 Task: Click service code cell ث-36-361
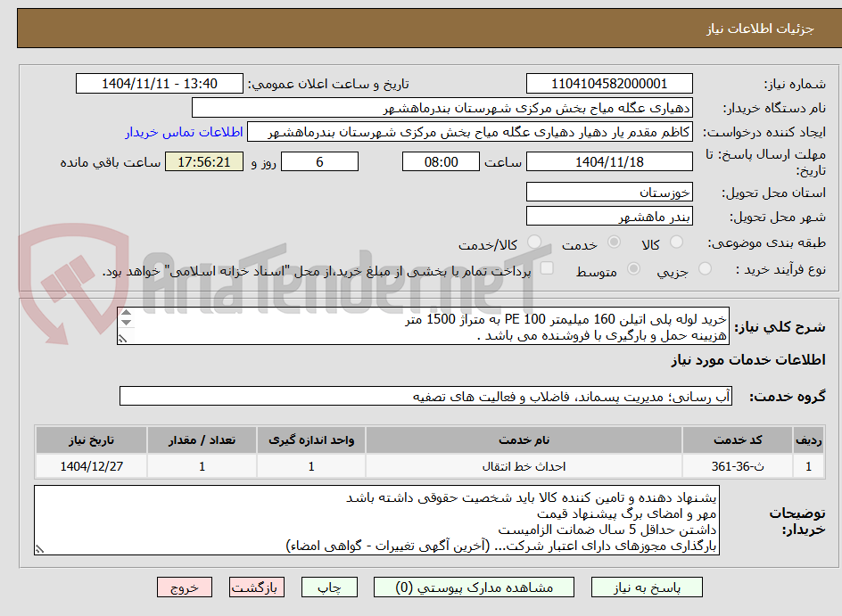738,466
